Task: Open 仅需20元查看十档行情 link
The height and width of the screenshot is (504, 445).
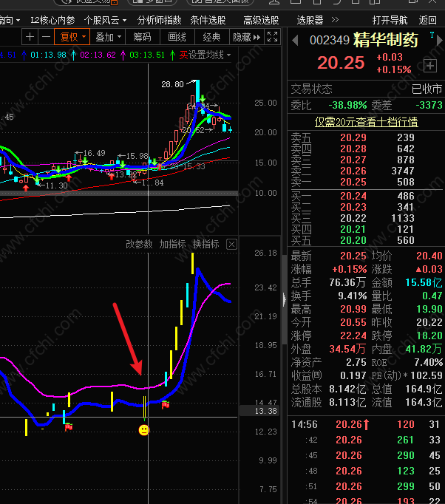Action: (x=366, y=122)
